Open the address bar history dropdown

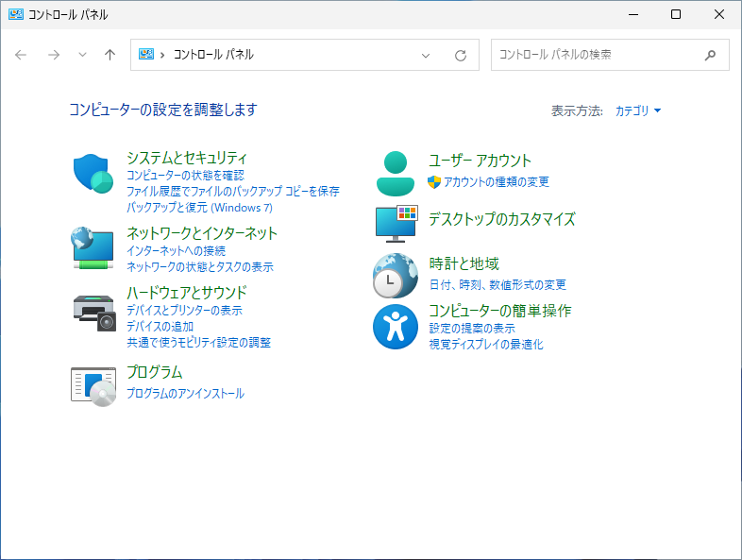point(426,56)
